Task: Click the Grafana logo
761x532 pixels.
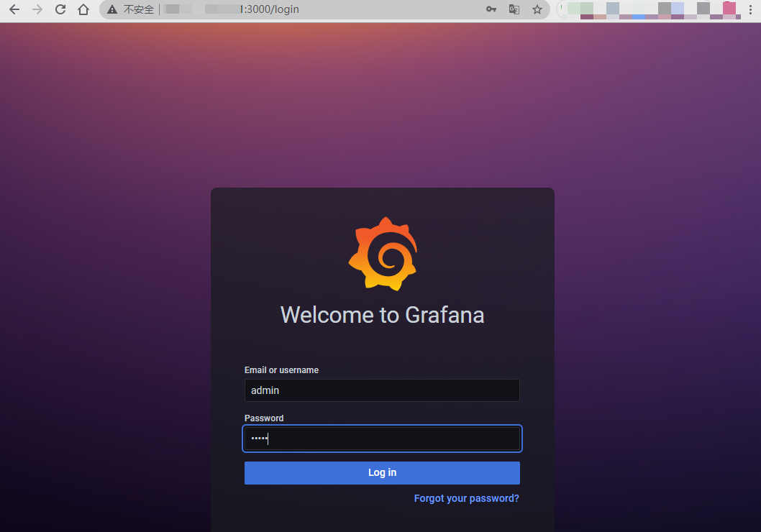Action: [382, 254]
